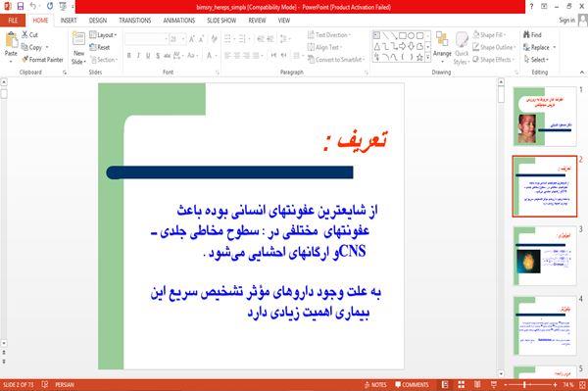Toggle Notes pane in status bar
Screen dimensions: 588x391
375,384
